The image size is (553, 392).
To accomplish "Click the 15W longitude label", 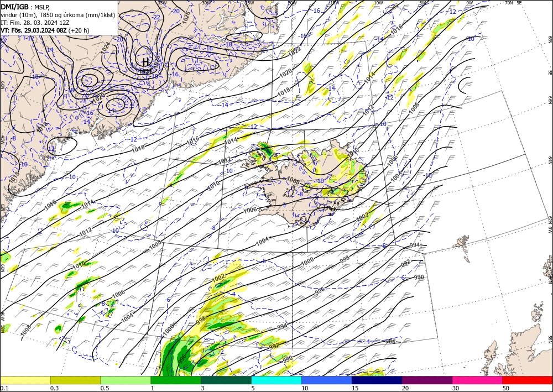I will (x=335, y=3).
